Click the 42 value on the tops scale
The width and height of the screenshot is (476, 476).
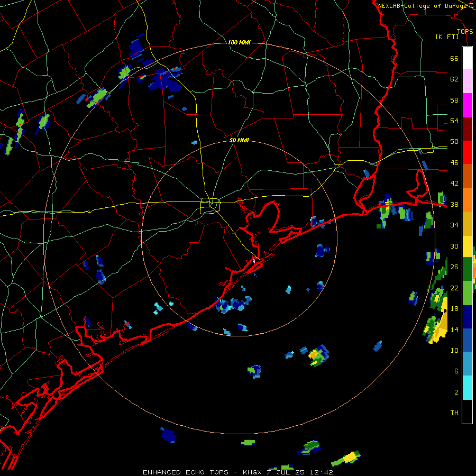(454, 184)
